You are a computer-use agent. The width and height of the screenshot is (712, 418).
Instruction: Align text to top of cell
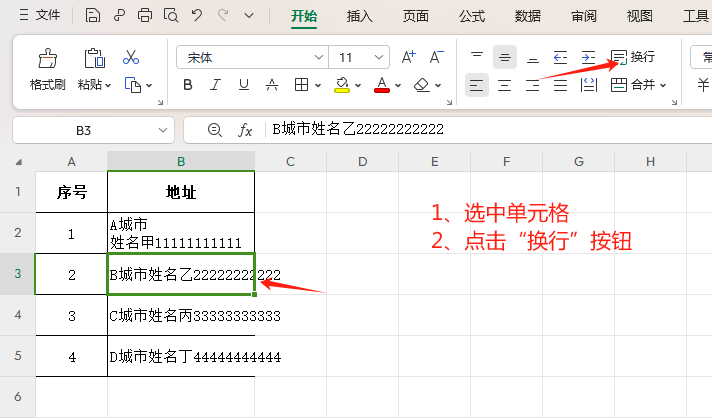coord(477,57)
